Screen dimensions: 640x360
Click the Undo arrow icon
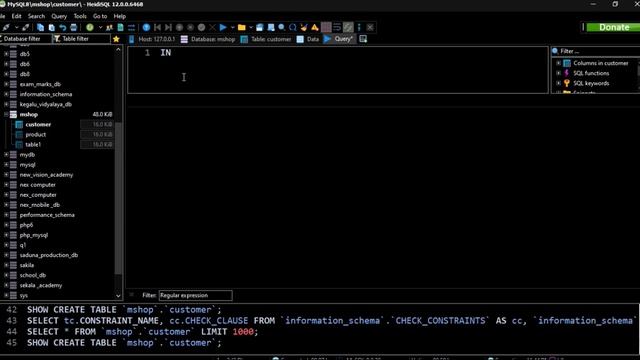62,27
